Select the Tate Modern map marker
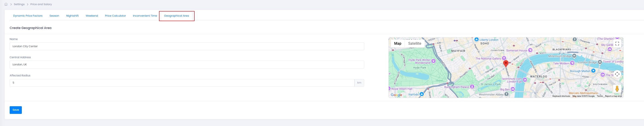Viewport: 644px width, 126px height. pos(572,63)
